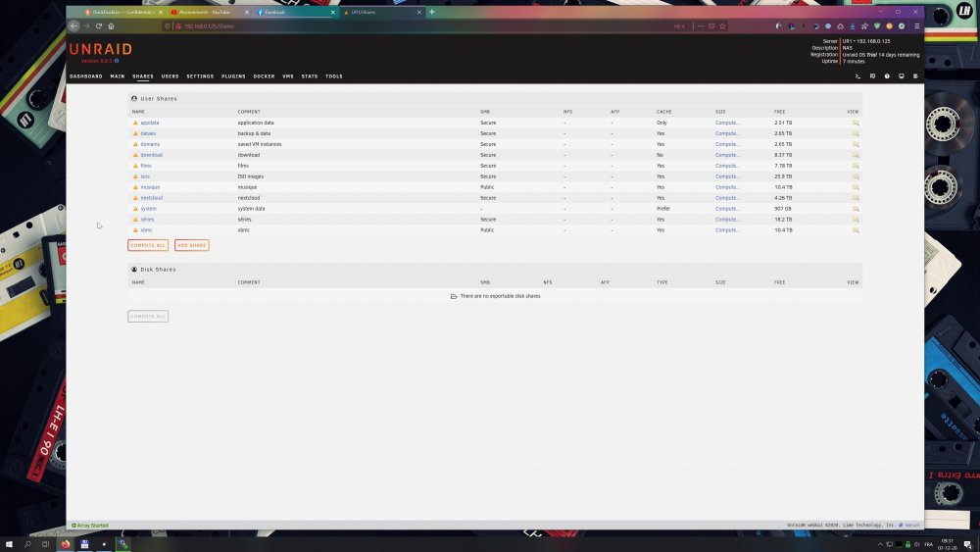The height and width of the screenshot is (552, 980).
Task: Click the Compute All button under User Shares
Action: point(148,245)
